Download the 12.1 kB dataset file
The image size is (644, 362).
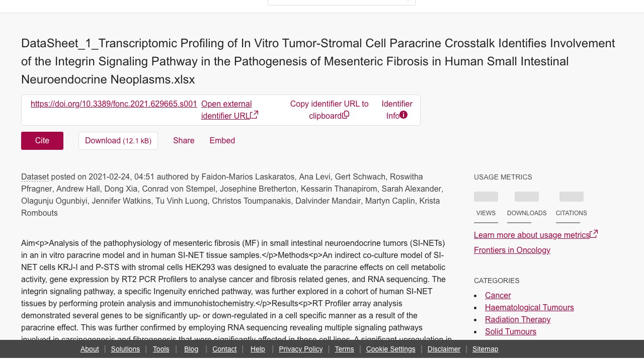click(118, 141)
